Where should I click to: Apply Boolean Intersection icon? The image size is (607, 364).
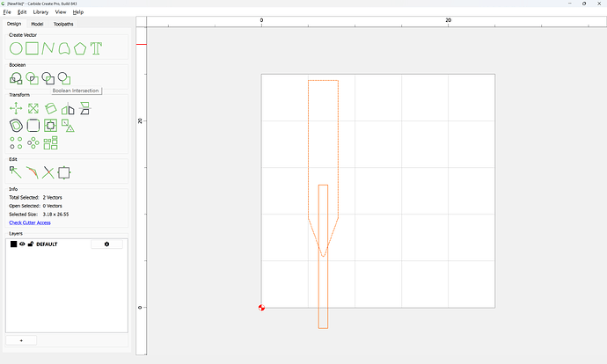click(x=48, y=78)
